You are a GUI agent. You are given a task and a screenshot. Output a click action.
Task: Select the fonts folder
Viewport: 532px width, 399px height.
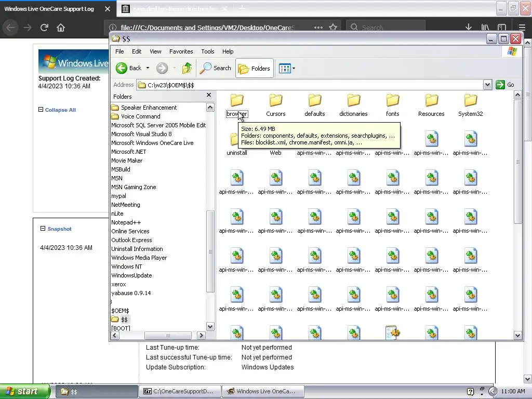393,105
